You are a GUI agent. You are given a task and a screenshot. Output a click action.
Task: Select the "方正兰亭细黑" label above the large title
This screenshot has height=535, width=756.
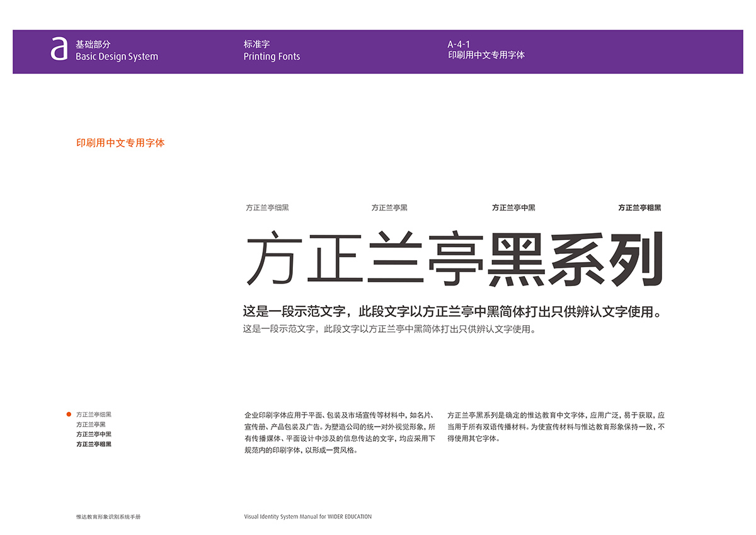click(x=267, y=207)
